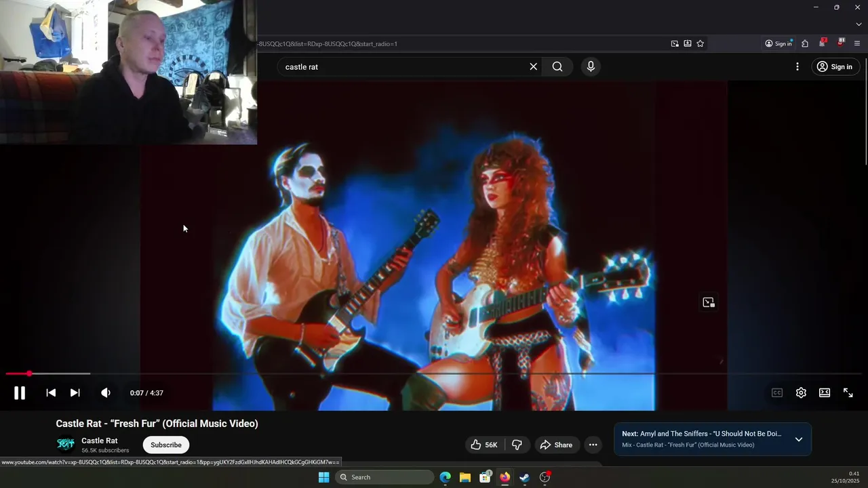Click Firefox picture-in-picture address bar icon
868x488 pixels.
[x=675, y=43]
